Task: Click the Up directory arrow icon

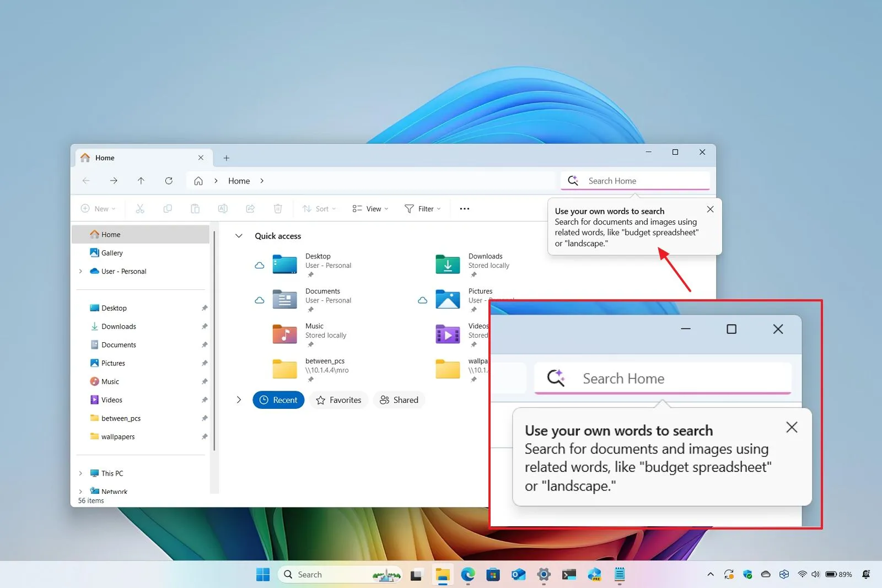Action: pyautogui.click(x=141, y=181)
